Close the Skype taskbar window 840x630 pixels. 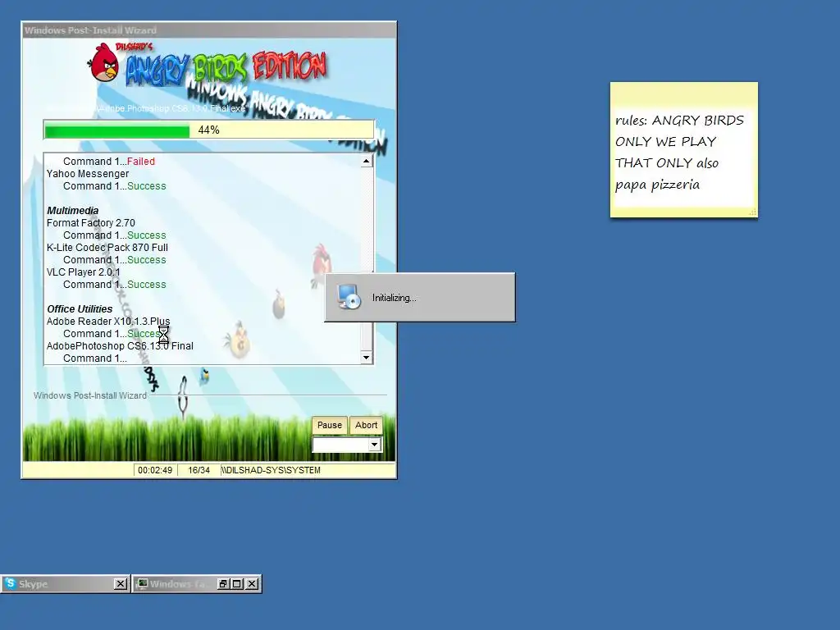coord(121,584)
